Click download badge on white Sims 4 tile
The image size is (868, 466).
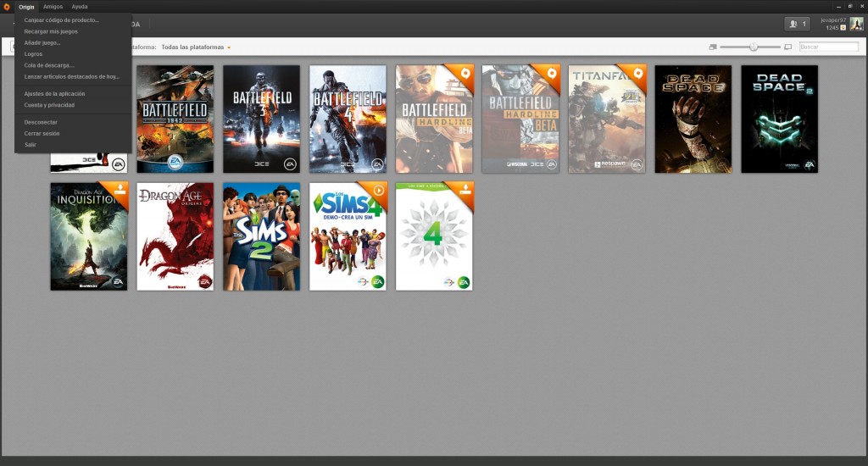pyautogui.click(x=465, y=191)
